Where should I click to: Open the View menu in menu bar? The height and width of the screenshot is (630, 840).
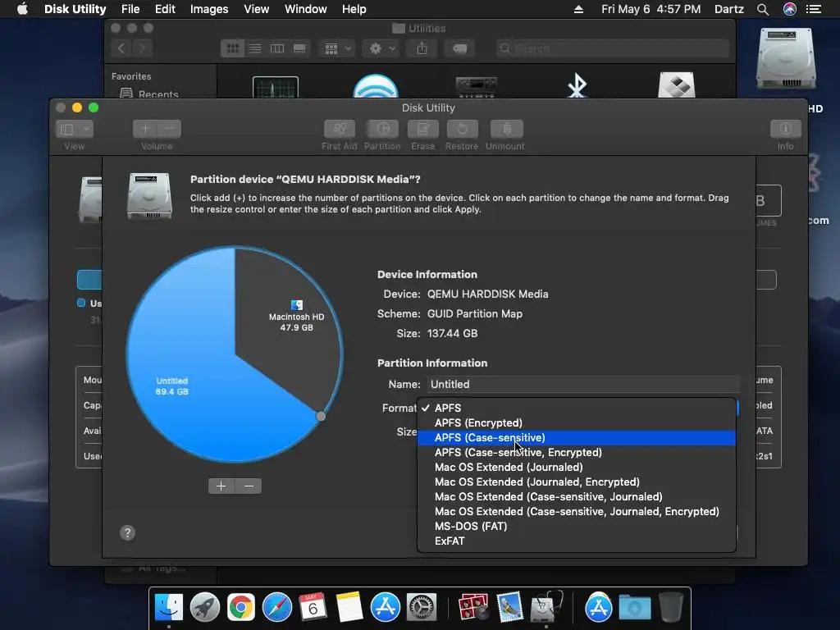(256, 9)
